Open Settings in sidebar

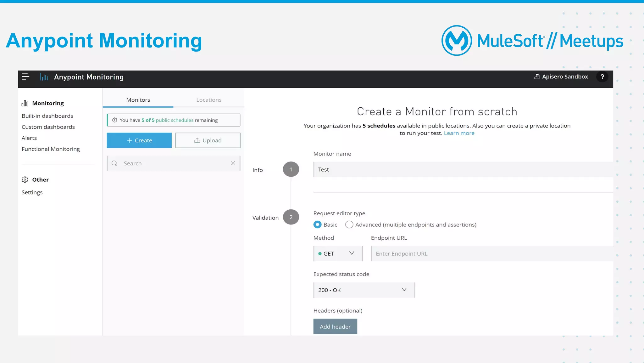[32, 192]
